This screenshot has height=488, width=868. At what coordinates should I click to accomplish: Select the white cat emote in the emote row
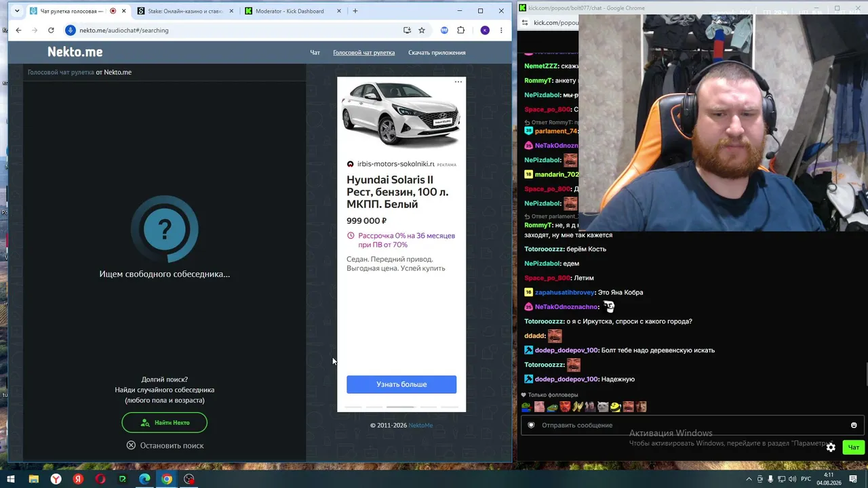point(603,407)
